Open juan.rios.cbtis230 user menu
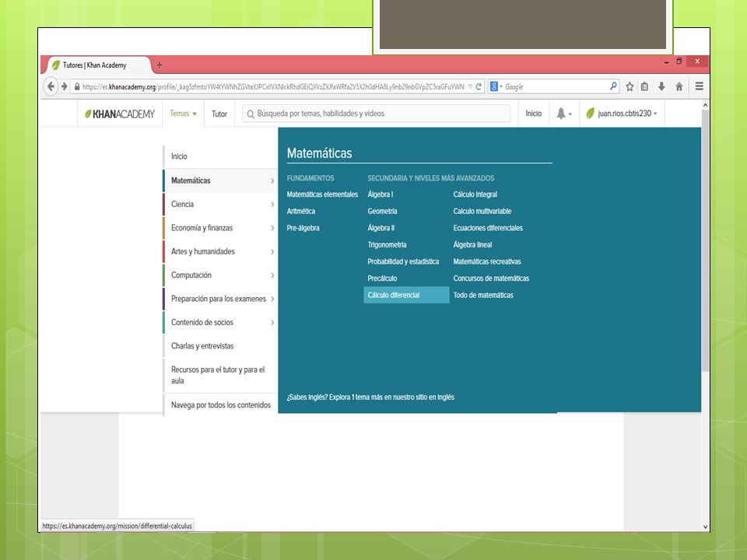This screenshot has width=747, height=560. pos(622,114)
